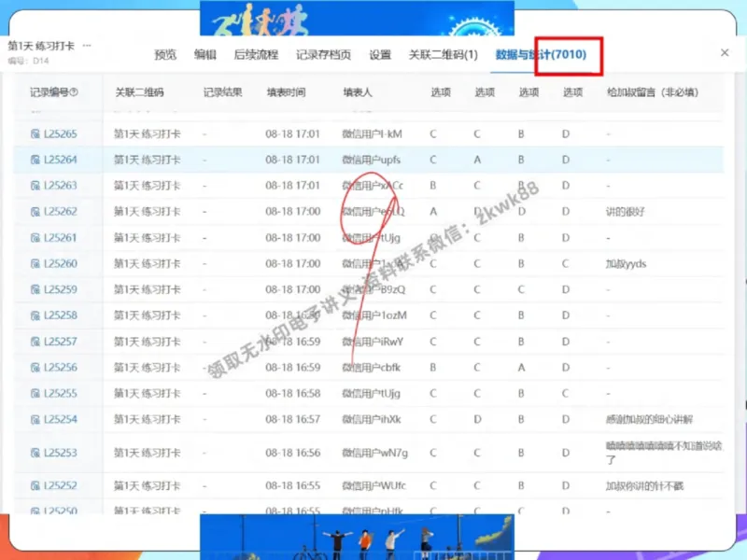Go to the 设置 tab

click(380, 55)
